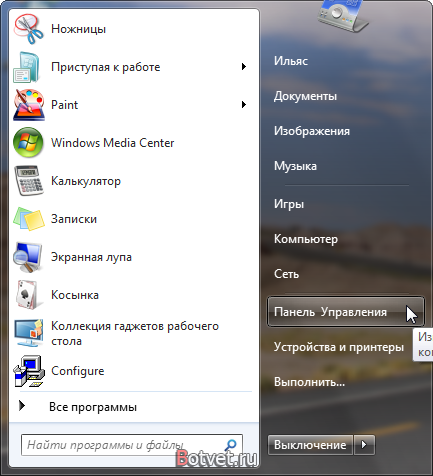Viewport: 433px width, 476px height.
Task: Click the Найти программы и файлы search box
Action: coord(132,445)
